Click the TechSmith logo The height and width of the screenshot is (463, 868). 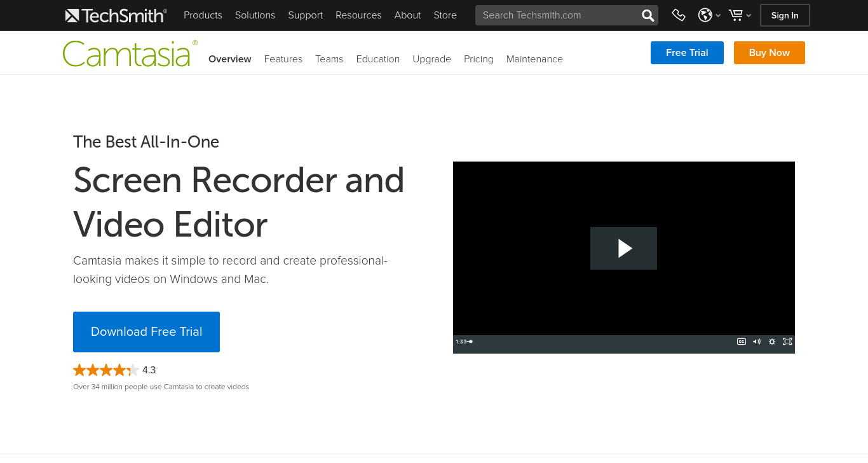[x=116, y=15]
